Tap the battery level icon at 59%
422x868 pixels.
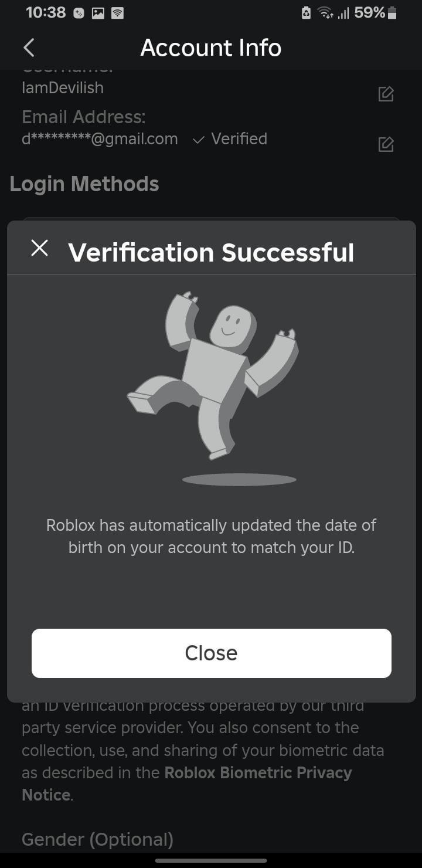pyautogui.click(x=393, y=13)
